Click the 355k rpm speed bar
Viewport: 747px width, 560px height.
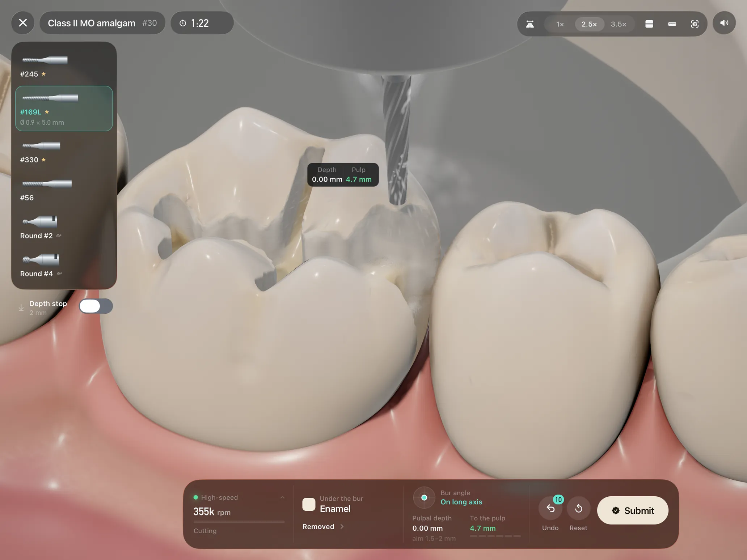239,522
